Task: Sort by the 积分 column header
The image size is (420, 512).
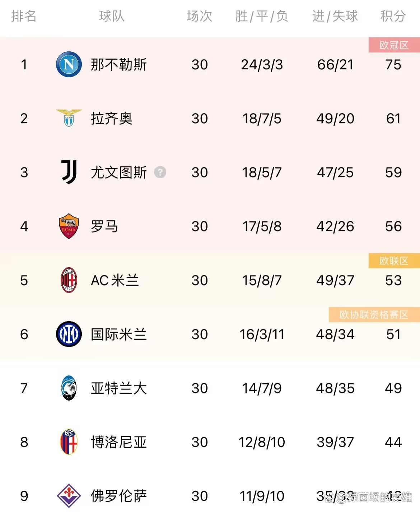Action: pyautogui.click(x=392, y=17)
